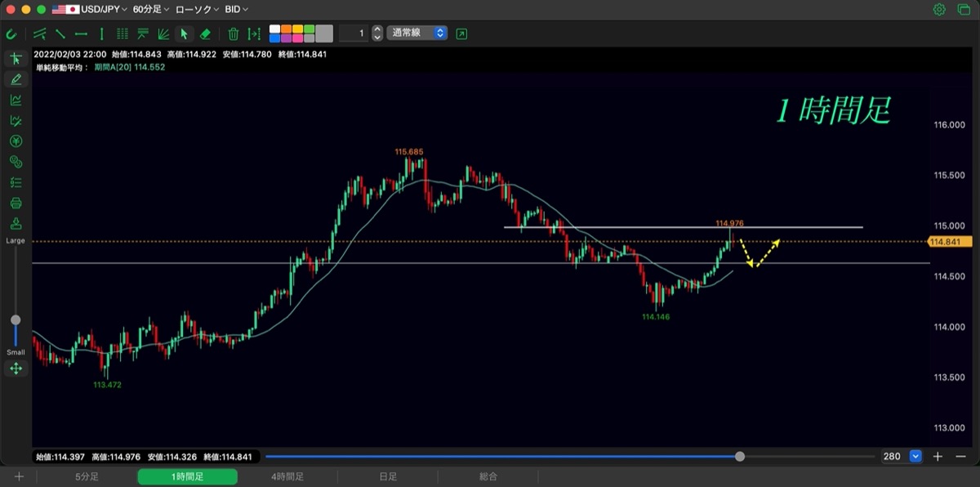Viewport: 980px width, 487px height.
Task: Toggle the pencil drawing toolbar icon
Action: 16,79
